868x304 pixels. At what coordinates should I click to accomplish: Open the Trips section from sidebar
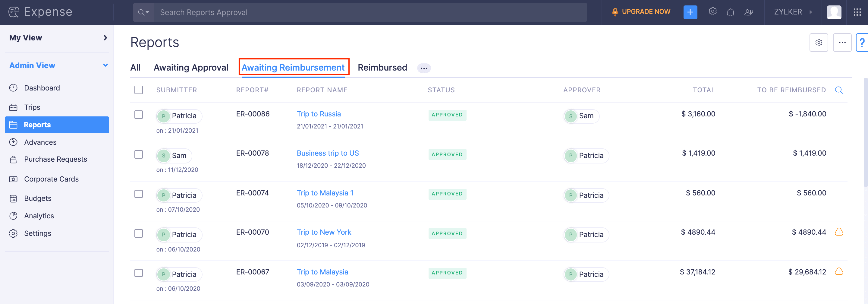(x=32, y=107)
